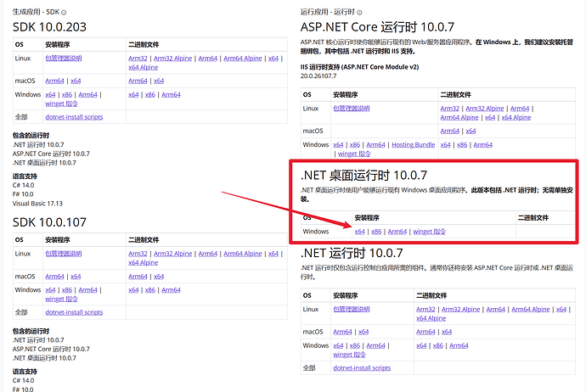
Task: Download SDK 10.0.107 Linux Arm32 binary
Action: 138,254
